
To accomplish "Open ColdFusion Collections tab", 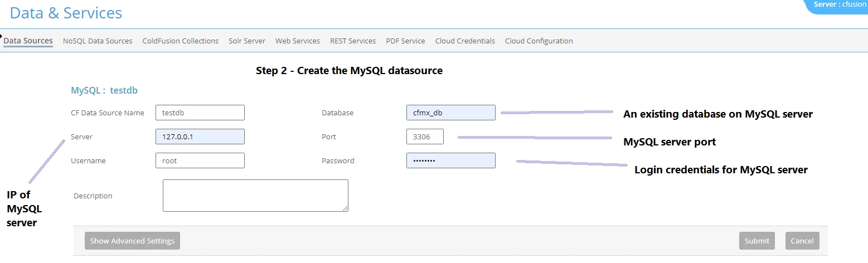I will 181,41.
